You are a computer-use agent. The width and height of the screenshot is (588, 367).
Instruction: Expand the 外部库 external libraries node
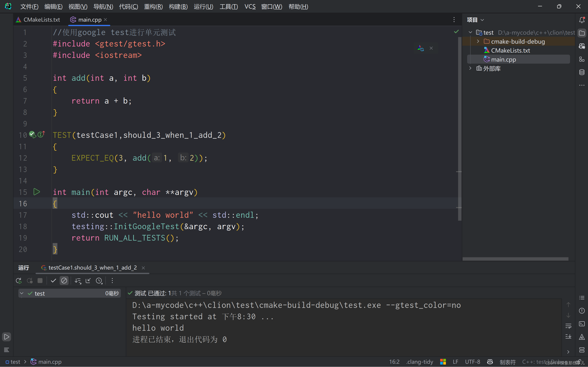471,68
